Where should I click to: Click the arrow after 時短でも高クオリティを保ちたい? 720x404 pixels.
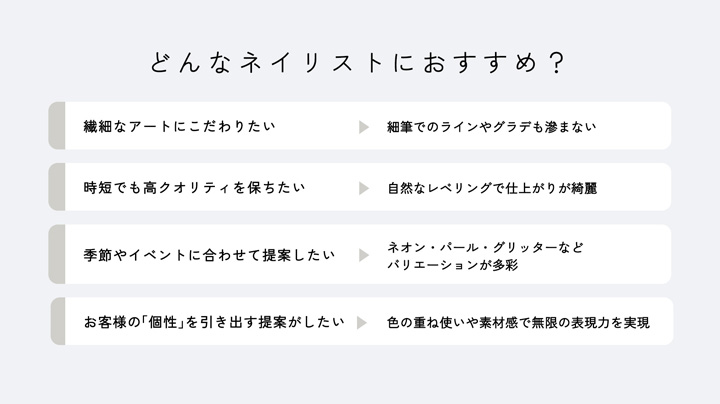point(364,188)
